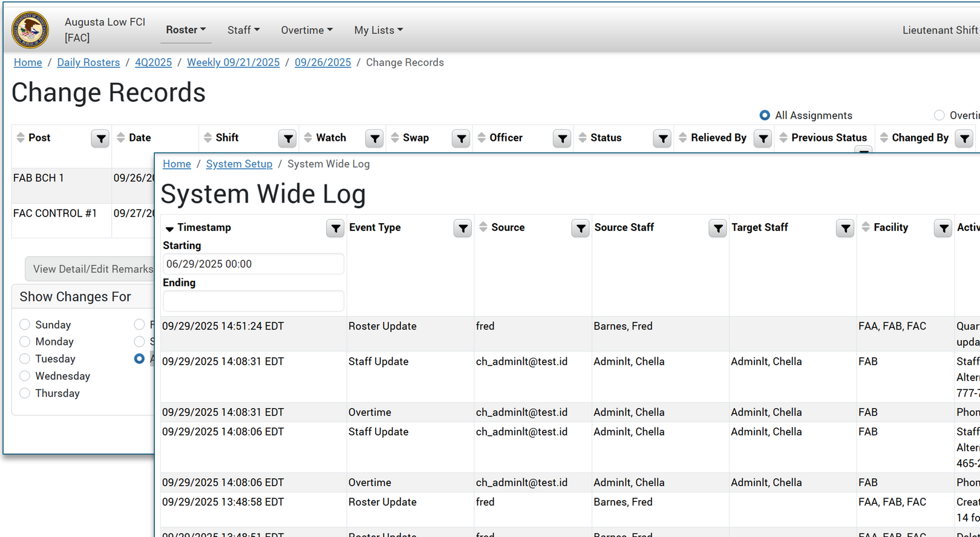Viewport: 980px width, 537px height.
Task: Click the Source Staff filter icon
Action: tap(717, 228)
